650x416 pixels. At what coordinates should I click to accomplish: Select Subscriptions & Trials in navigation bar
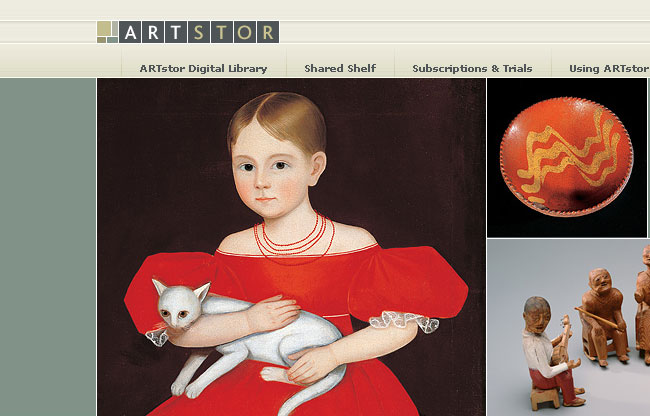472,68
